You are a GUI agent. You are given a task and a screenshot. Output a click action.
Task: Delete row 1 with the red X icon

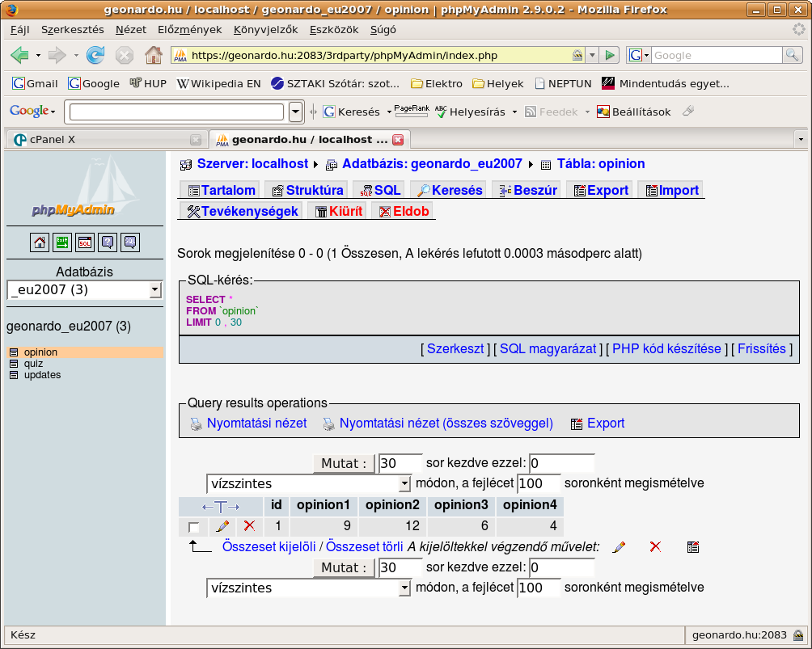tap(250, 526)
